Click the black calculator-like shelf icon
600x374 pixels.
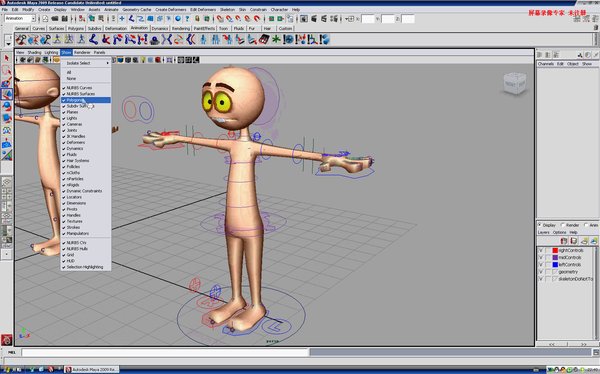click(x=264, y=39)
